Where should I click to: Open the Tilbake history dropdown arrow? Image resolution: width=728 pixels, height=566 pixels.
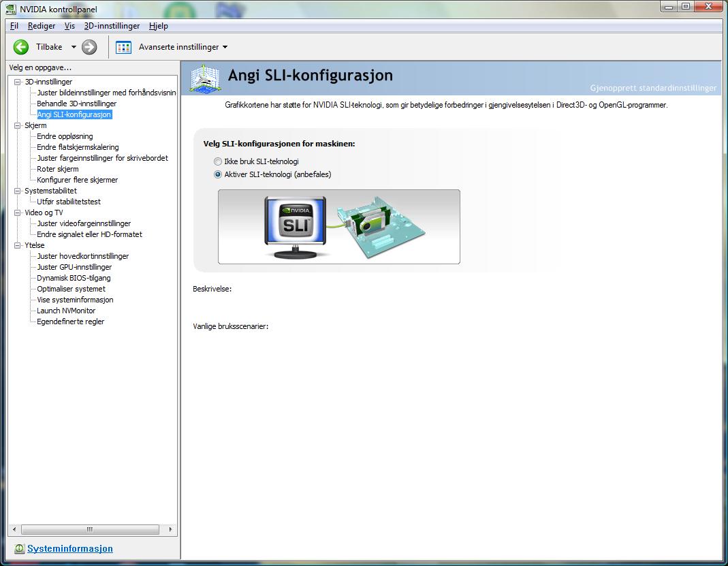pyautogui.click(x=74, y=47)
